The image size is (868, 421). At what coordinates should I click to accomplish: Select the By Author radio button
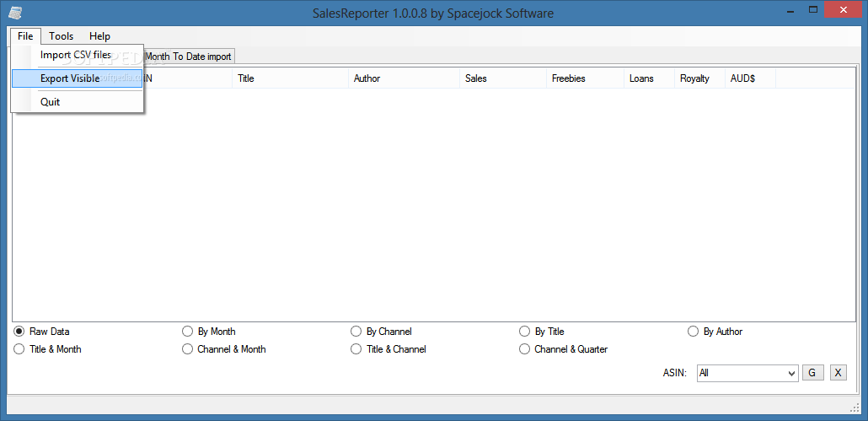point(715,332)
